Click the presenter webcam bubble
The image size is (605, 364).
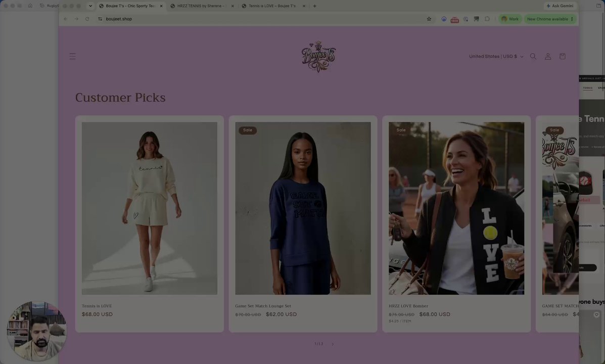pos(37,331)
